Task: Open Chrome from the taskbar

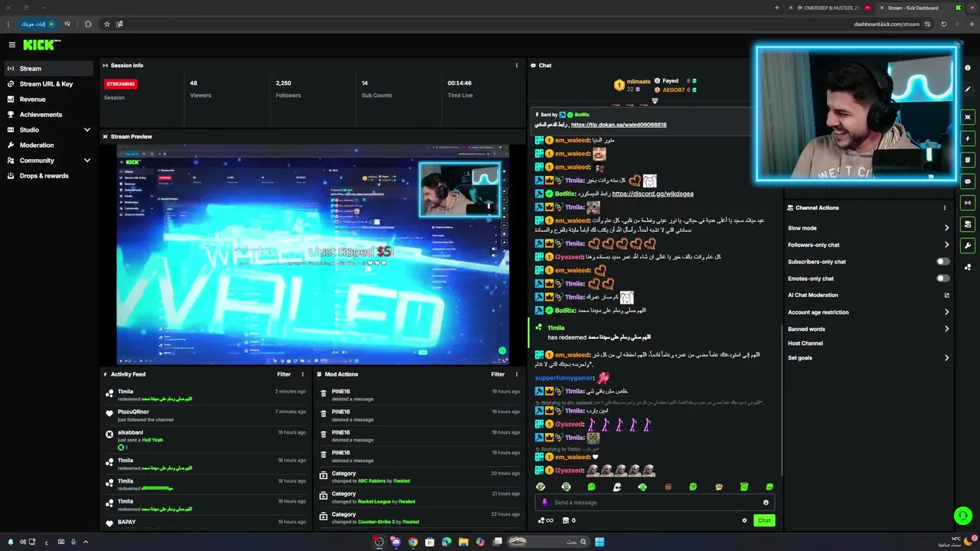Action: click(x=413, y=542)
